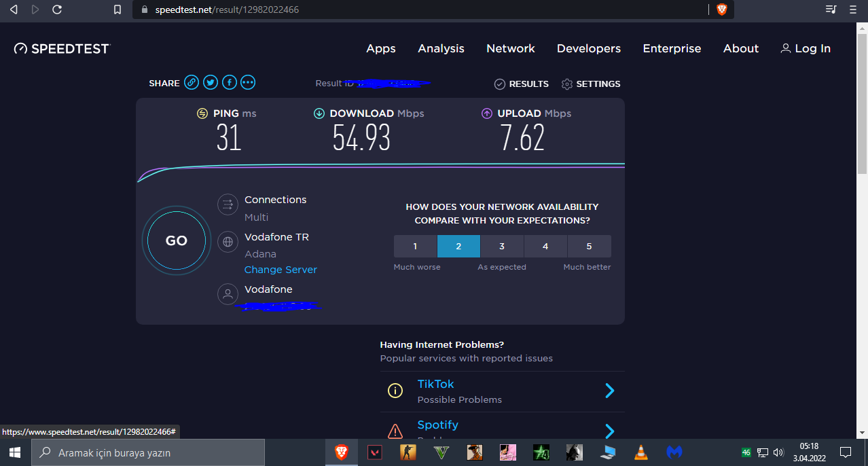Open more share options ellipsis icon
The width and height of the screenshot is (868, 466).
point(248,83)
